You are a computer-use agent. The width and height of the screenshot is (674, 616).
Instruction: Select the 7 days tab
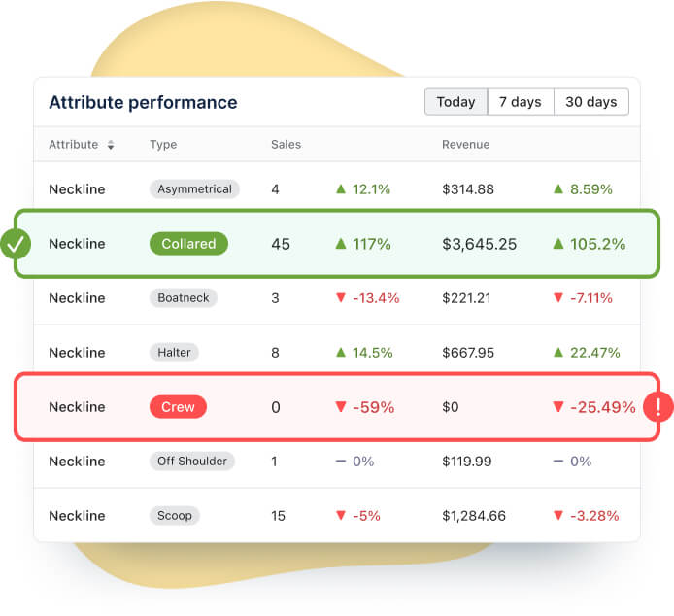click(x=521, y=102)
